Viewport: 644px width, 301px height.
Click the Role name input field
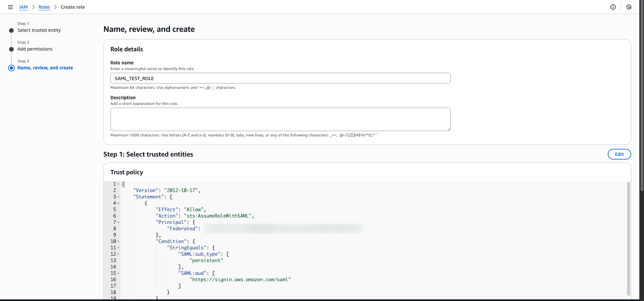[280, 78]
